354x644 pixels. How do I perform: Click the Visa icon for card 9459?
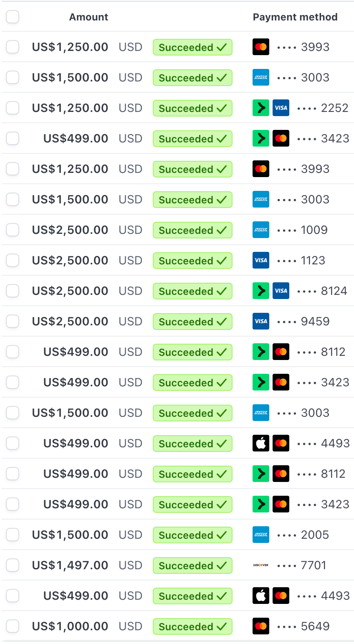click(261, 321)
